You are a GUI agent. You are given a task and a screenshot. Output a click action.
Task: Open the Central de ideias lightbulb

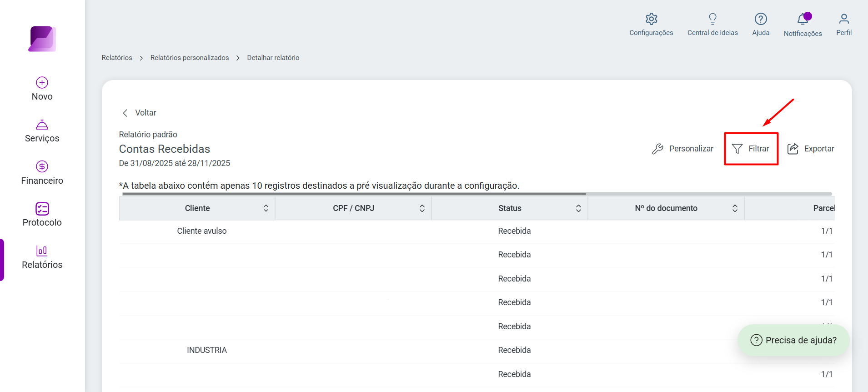(712, 19)
